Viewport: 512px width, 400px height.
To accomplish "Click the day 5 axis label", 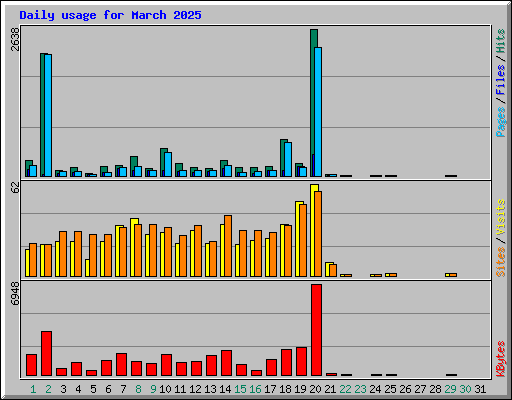I will tap(93, 389).
